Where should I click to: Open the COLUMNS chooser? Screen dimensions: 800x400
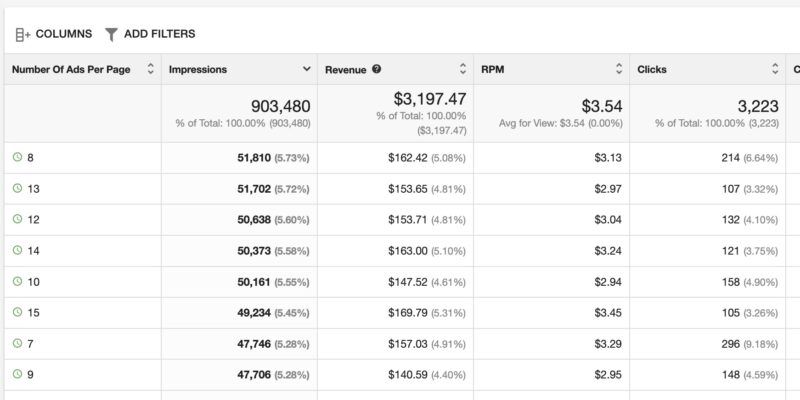(x=63, y=34)
